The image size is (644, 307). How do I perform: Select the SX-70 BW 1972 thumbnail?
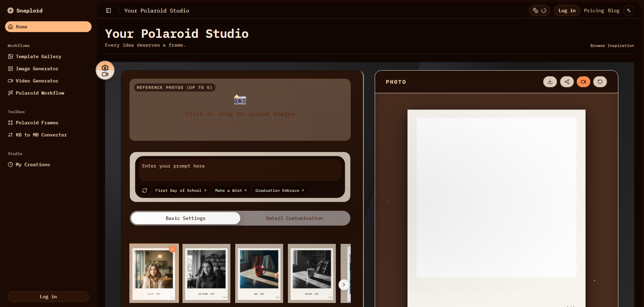tap(206, 273)
